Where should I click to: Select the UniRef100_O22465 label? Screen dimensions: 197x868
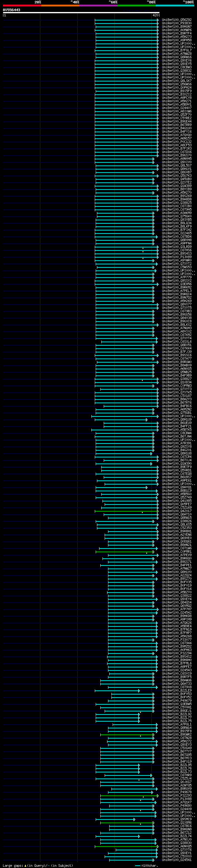coord(177,233)
